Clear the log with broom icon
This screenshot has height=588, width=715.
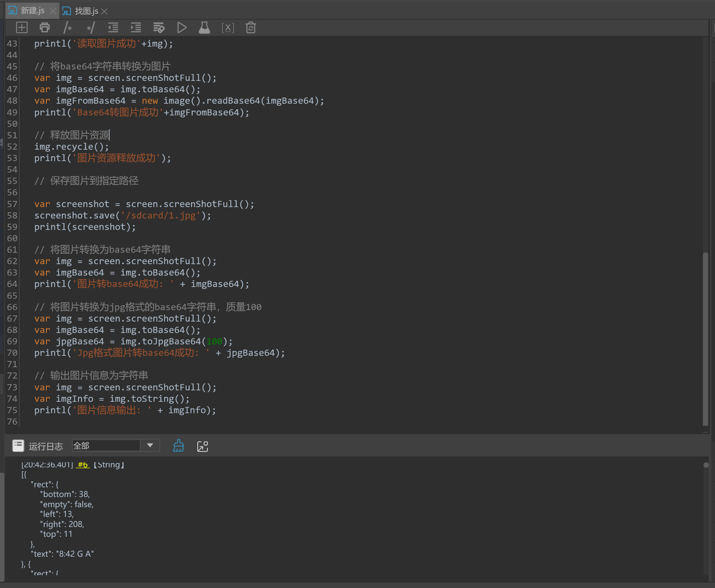(178, 445)
